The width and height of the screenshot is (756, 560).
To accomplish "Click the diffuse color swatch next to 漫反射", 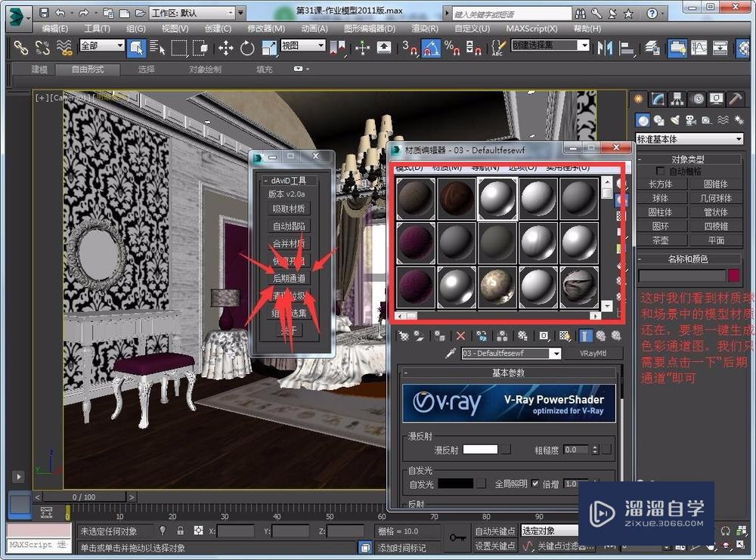I will click(481, 449).
